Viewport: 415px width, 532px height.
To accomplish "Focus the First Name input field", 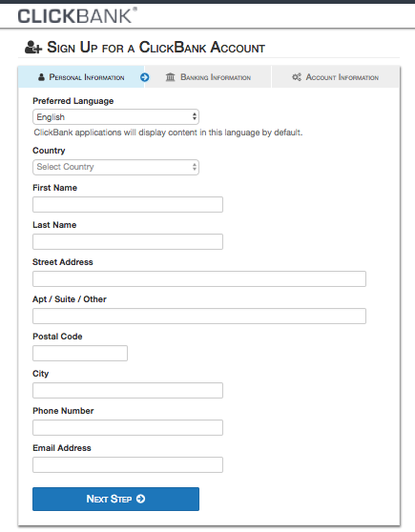I will pyautogui.click(x=128, y=205).
